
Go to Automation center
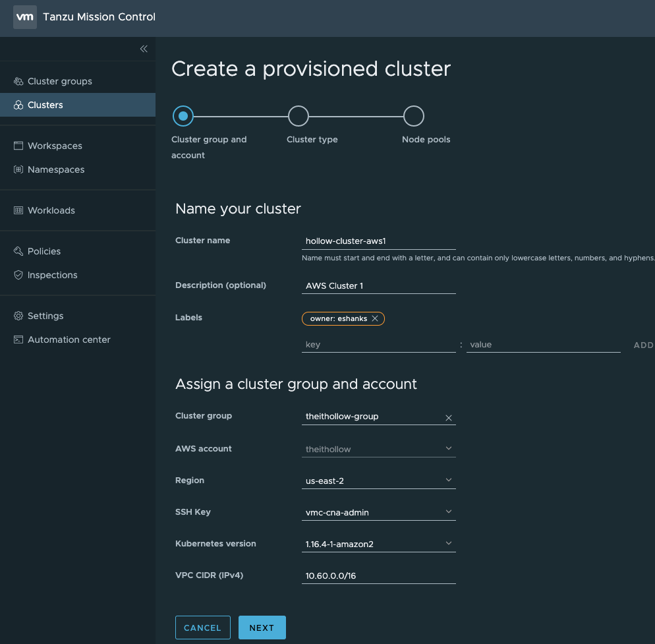pos(69,340)
